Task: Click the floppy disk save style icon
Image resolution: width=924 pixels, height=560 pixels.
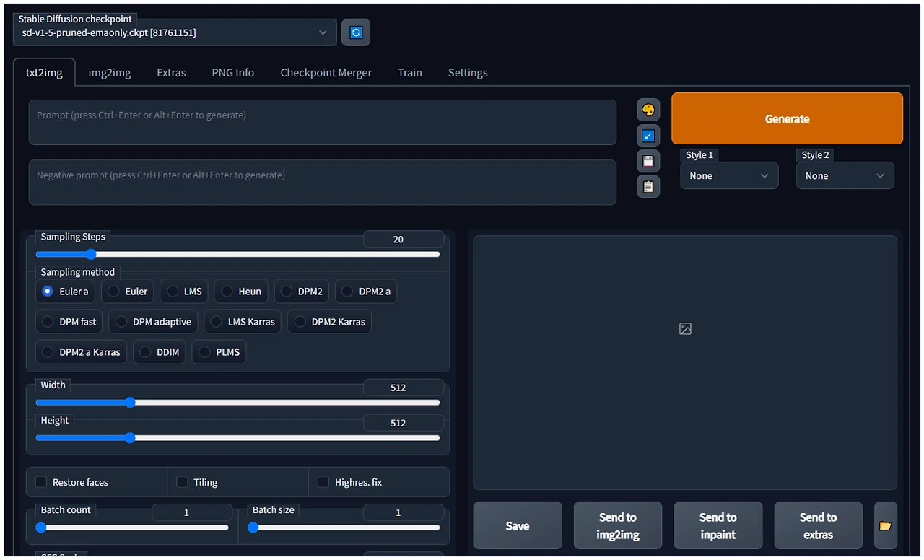Action: click(x=648, y=161)
